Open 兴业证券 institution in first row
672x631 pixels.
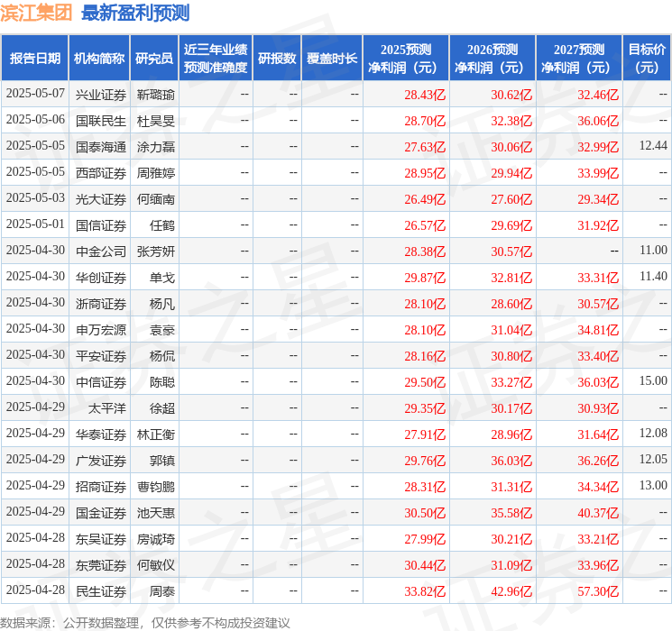(100, 94)
